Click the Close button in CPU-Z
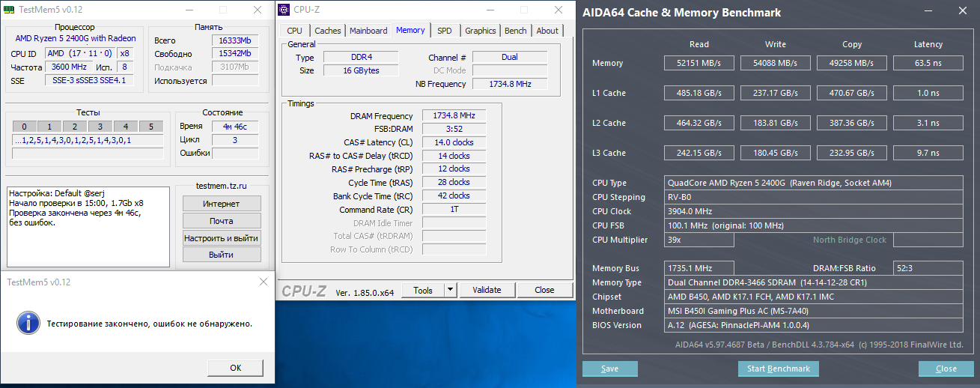This screenshot has height=388, width=980. pyautogui.click(x=544, y=290)
